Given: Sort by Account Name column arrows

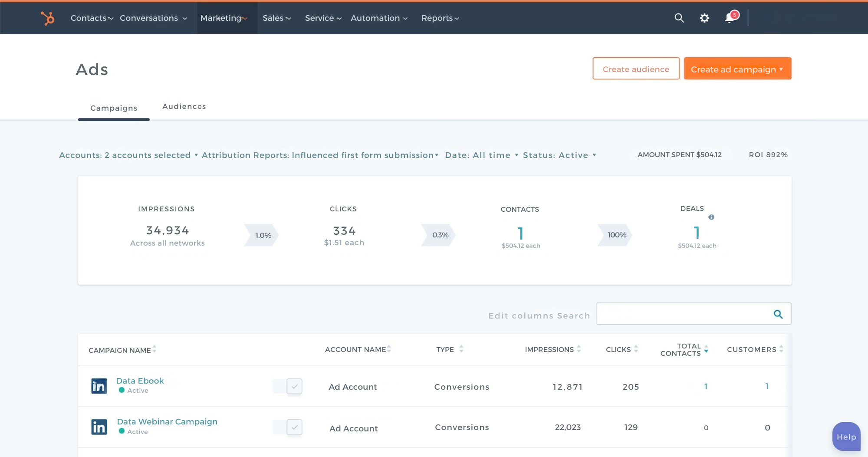Looking at the screenshot, I should (389, 349).
